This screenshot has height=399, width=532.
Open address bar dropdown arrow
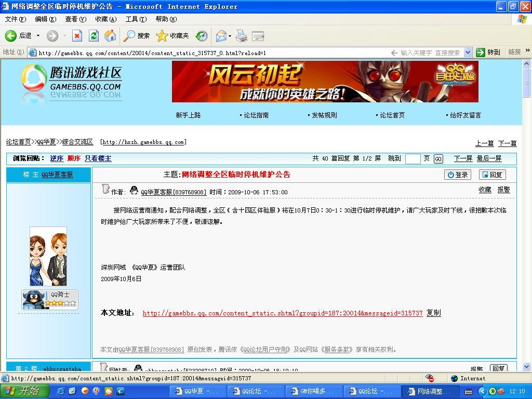tap(468, 52)
